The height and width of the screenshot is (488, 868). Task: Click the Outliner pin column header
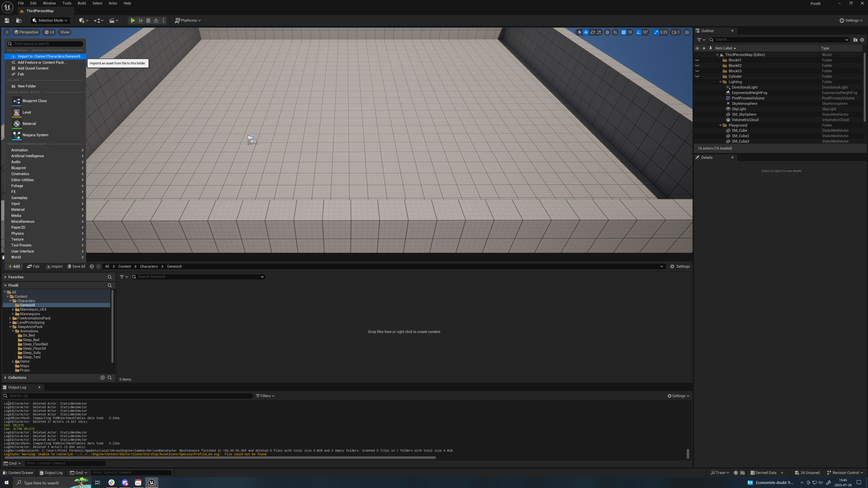coord(711,48)
